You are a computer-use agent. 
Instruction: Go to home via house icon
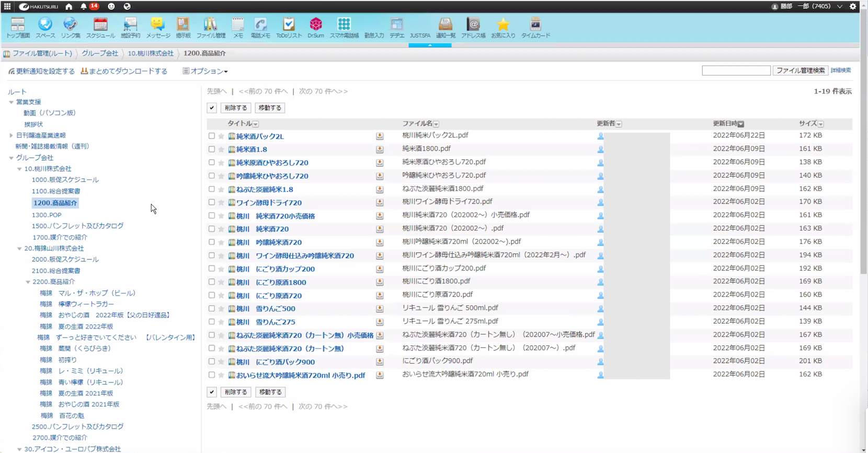68,6
